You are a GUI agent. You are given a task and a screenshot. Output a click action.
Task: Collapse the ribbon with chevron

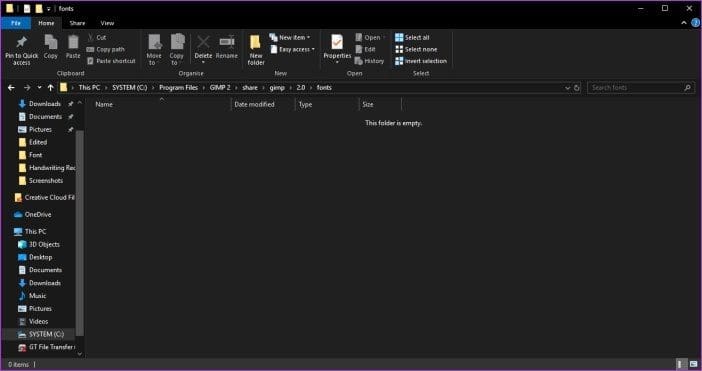(x=684, y=23)
